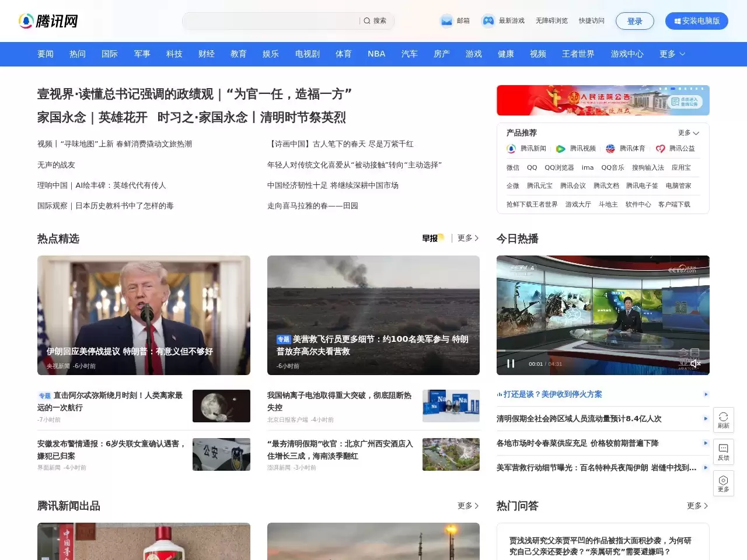This screenshot has width=747, height=560.
Task: Click play arrow beside 清明假期 headline
Action: pos(706,419)
